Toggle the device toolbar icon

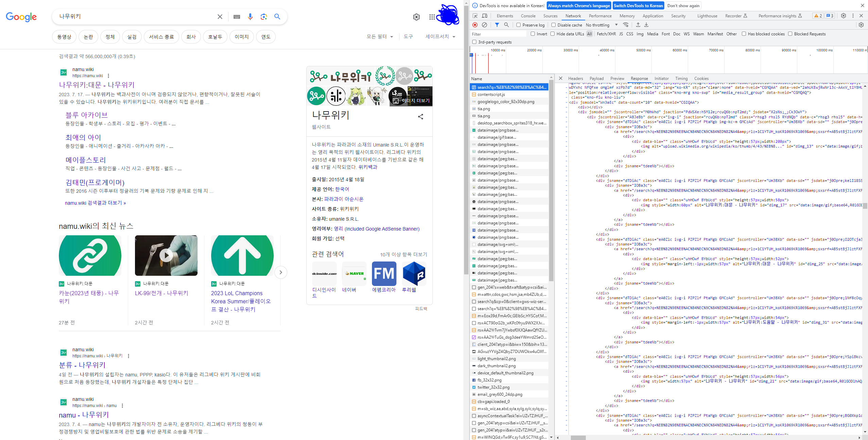(x=484, y=16)
